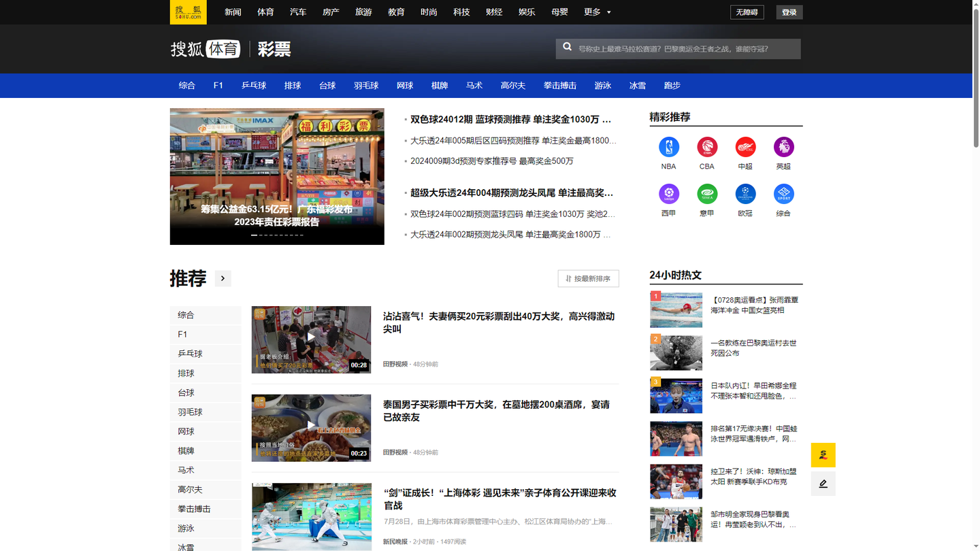Image resolution: width=980 pixels, height=551 pixels.
Task: Click the 搜狐体育 logo
Action: 205,49
